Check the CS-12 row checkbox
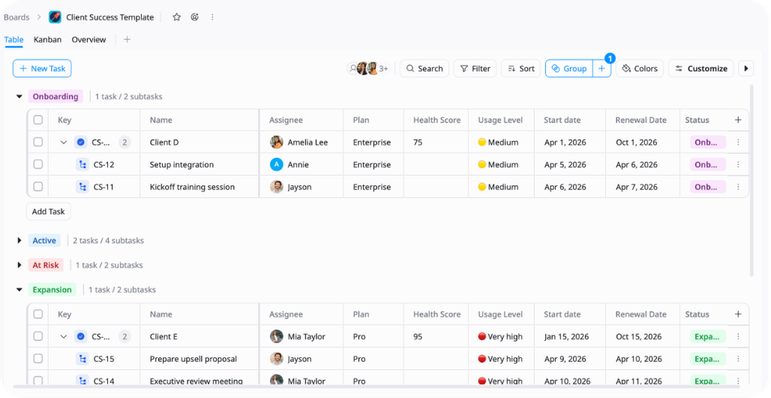This screenshot has width=771, height=398. coord(38,164)
